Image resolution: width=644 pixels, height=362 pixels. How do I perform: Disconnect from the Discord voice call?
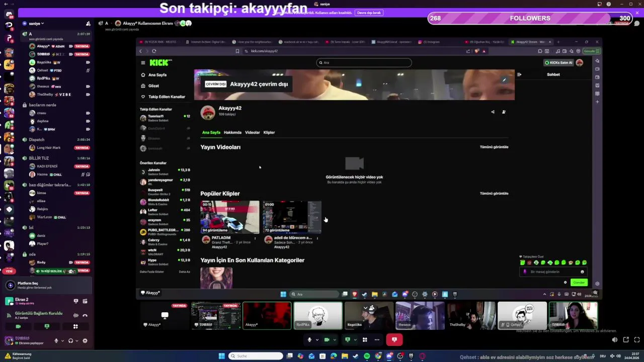coord(85,315)
